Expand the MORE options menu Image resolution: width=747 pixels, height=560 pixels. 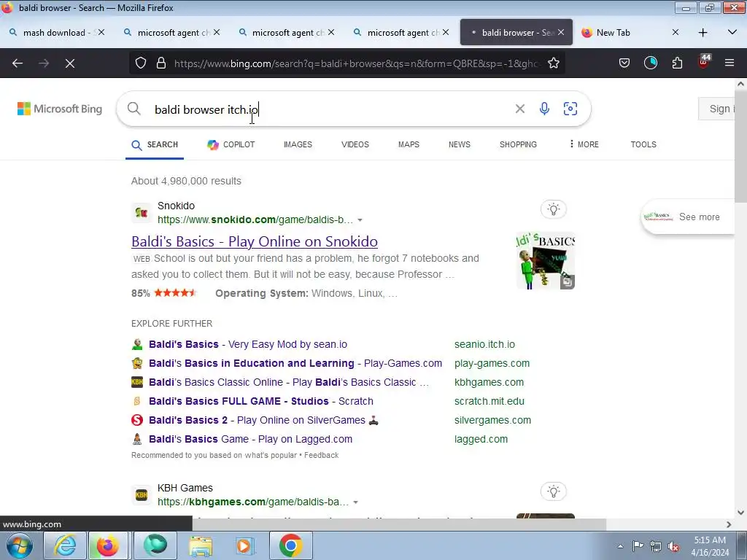coord(584,145)
